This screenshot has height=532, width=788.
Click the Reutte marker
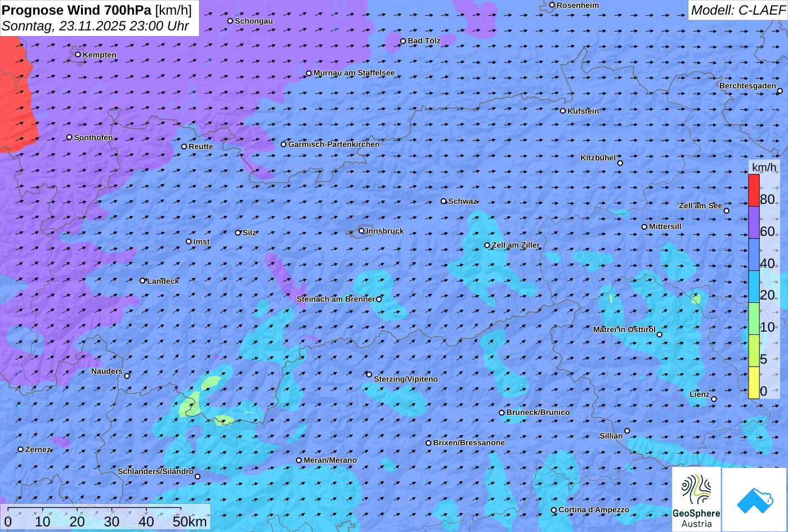184,146
